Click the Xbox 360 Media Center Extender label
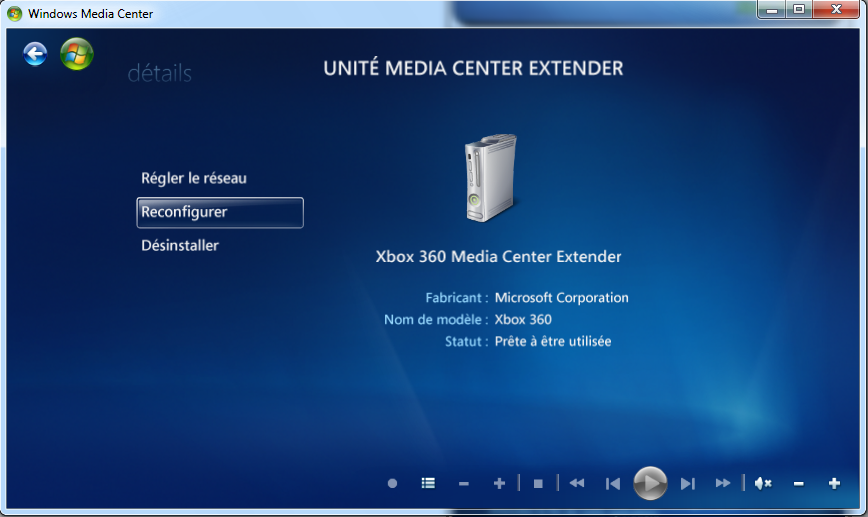Screen dimensions: 868x517 coord(498,256)
